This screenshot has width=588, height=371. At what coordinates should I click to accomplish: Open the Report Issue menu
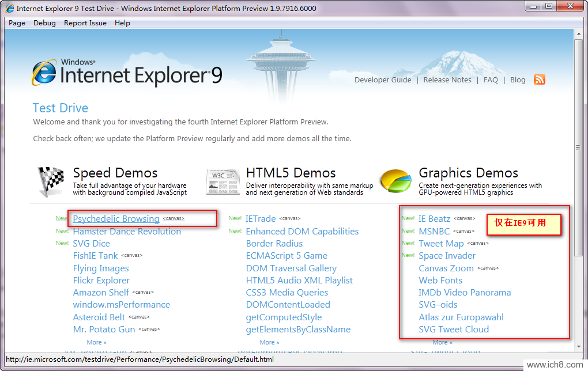click(x=85, y=23)
